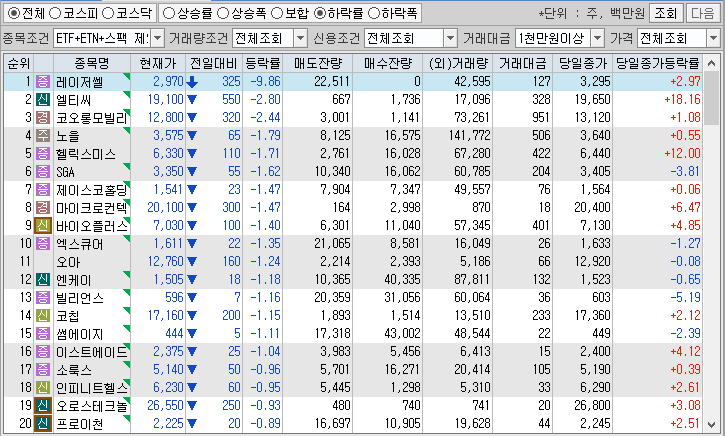Click the 주 badge icon for 노을
The height and width of the screenshot is (436, 725).
coord(43,135)
